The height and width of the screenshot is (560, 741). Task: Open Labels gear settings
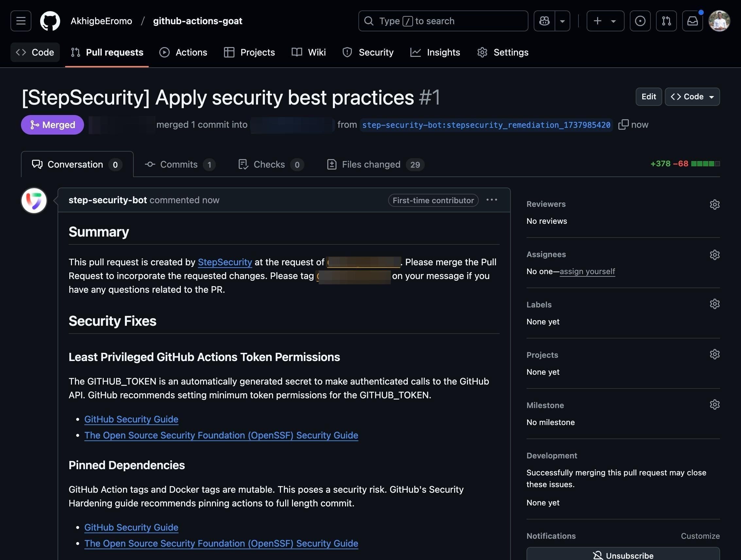(x=715, y=304)
